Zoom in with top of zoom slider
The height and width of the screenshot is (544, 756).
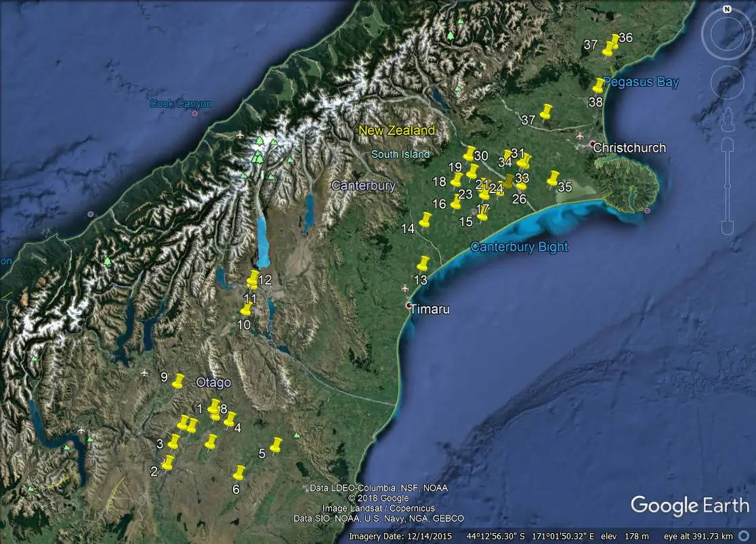coord(728,144)
